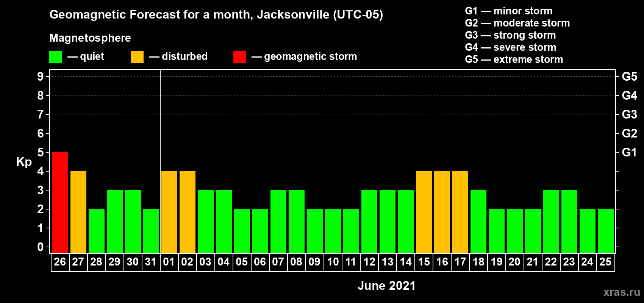Click the green quiet legend swatch

56,57
